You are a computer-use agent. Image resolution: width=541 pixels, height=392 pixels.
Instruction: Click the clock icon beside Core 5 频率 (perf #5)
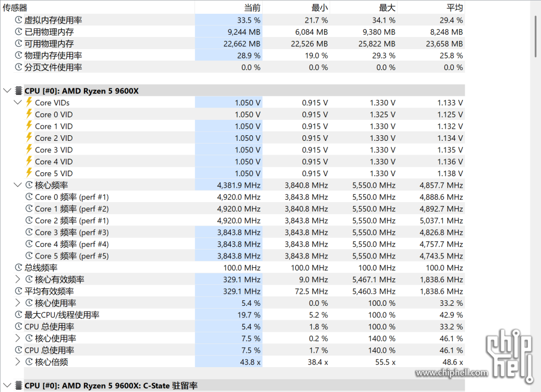[x=29, y=256]
